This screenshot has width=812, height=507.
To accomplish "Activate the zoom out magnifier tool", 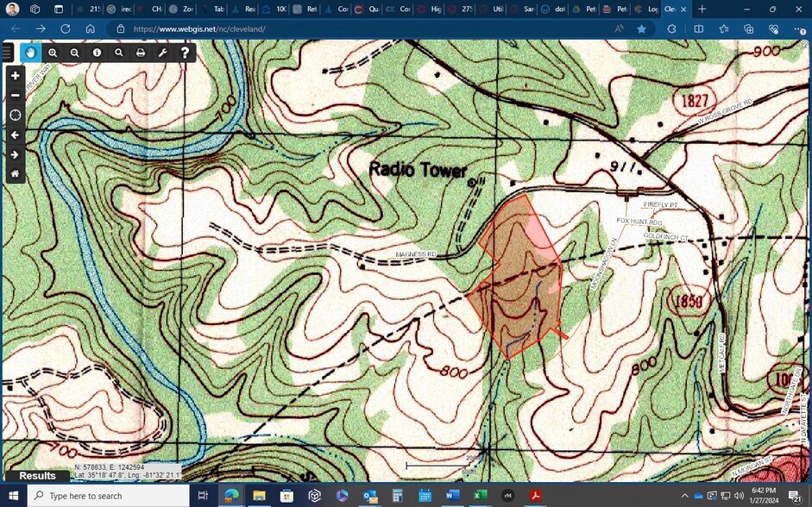I will pos(74,53).
